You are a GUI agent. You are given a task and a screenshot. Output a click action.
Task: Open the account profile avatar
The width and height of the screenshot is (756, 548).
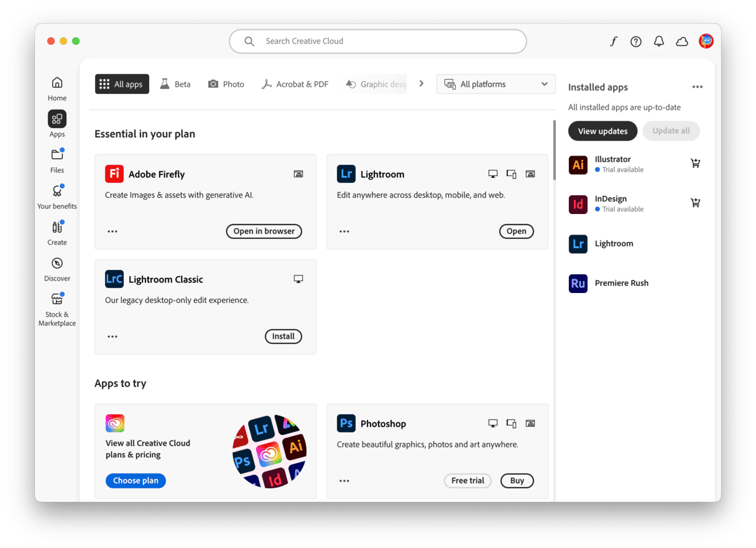pyautogui.click(x=706, y=41)
